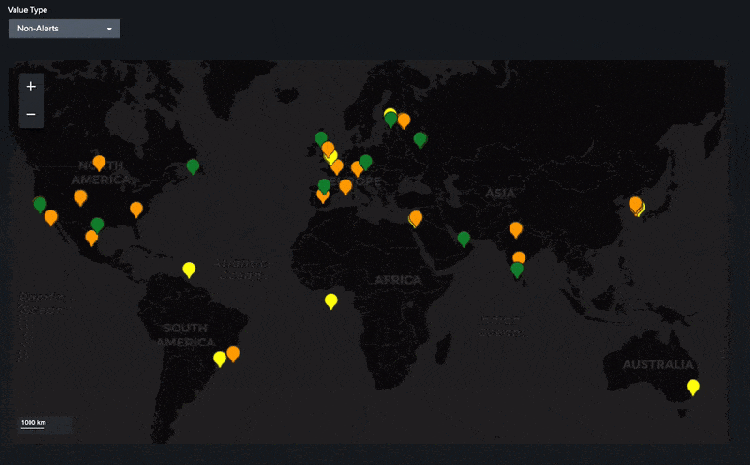Select the green marker in eastern Canada

[x=193, y=166]
